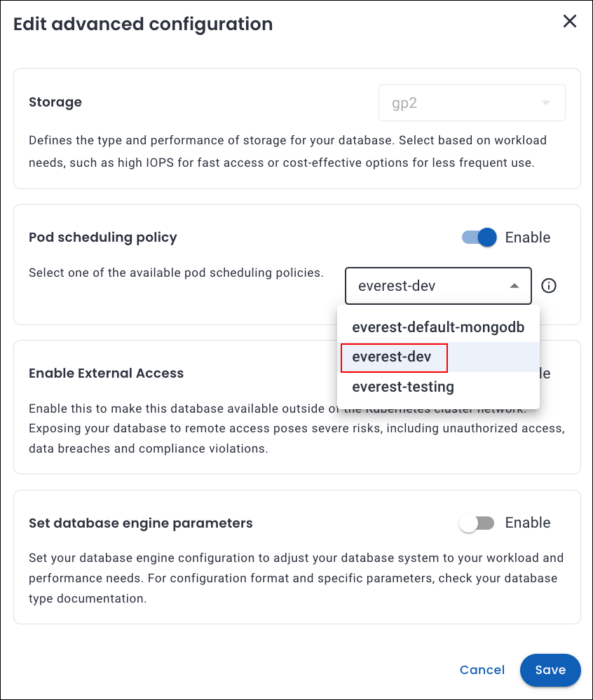Screen dimensions: 593x700
Task: Open the gp2 storage class dropdown
Action: pos(471,103)
